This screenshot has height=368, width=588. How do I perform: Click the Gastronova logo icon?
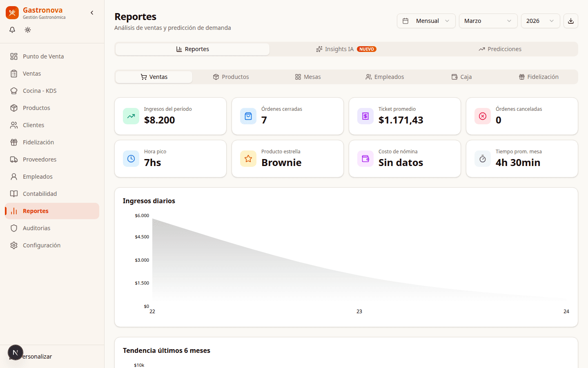[12, 13]
